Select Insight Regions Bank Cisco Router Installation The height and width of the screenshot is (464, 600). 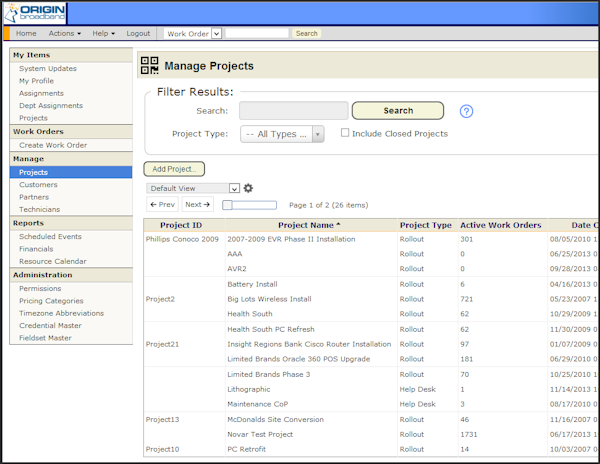[x=309, y=344]
